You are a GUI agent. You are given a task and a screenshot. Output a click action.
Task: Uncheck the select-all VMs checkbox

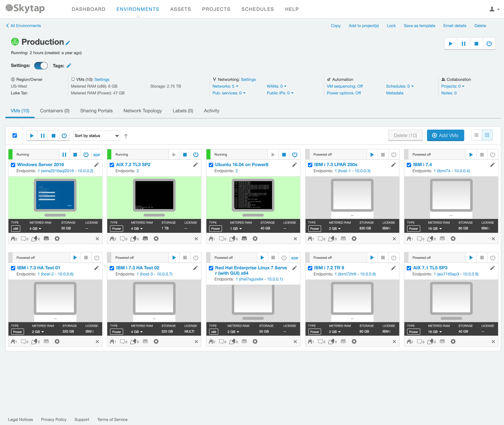click(x=15, y=135)
